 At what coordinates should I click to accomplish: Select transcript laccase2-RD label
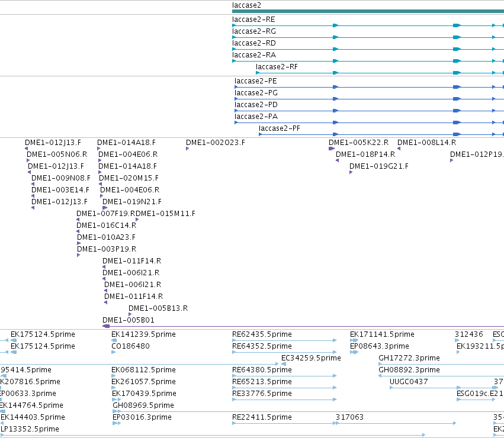254,43
